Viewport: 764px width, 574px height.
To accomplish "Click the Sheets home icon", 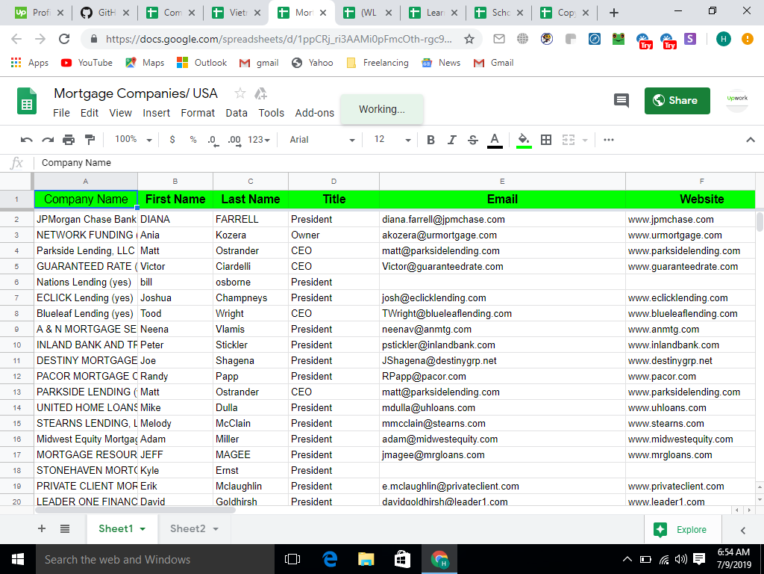I will pyautogui.click(x=27, y=101).
